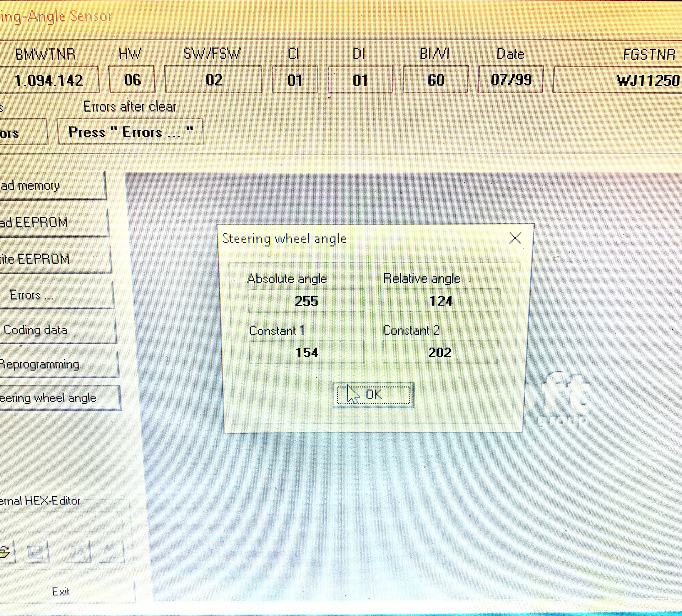The width and height of the screenshot is (682, 616).
Task: Click the Date field showing 07/99
Action: (x=510, y=80)
